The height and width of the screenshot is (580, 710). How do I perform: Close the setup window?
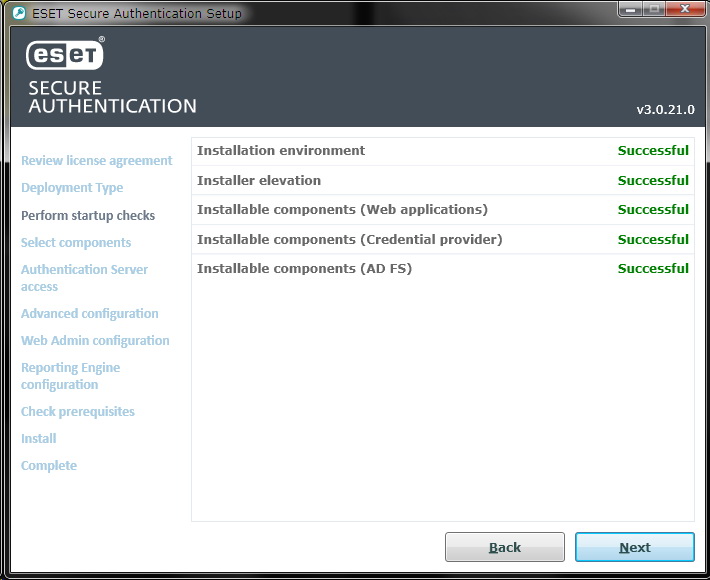[x=685, y=8]
